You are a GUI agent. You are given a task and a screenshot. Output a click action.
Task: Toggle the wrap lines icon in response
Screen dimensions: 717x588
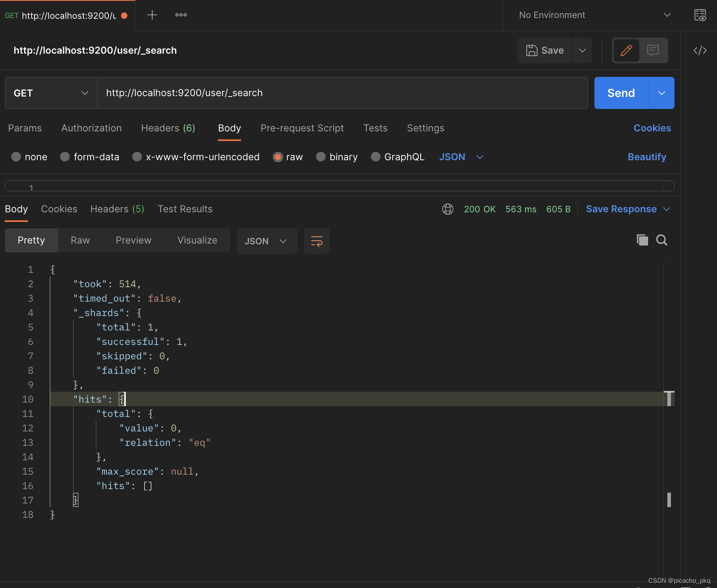pyautogui.click(x=317, y=241)
